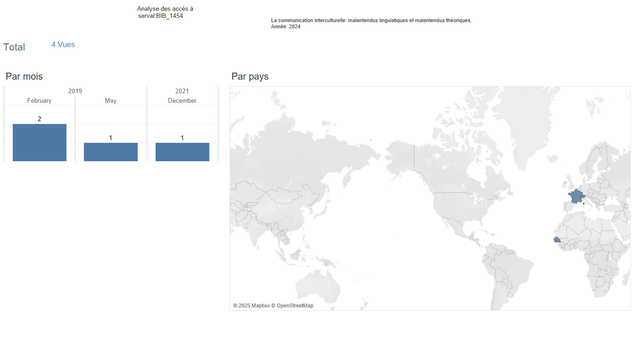Click the '2' label above February bar

tap(39, 119)
